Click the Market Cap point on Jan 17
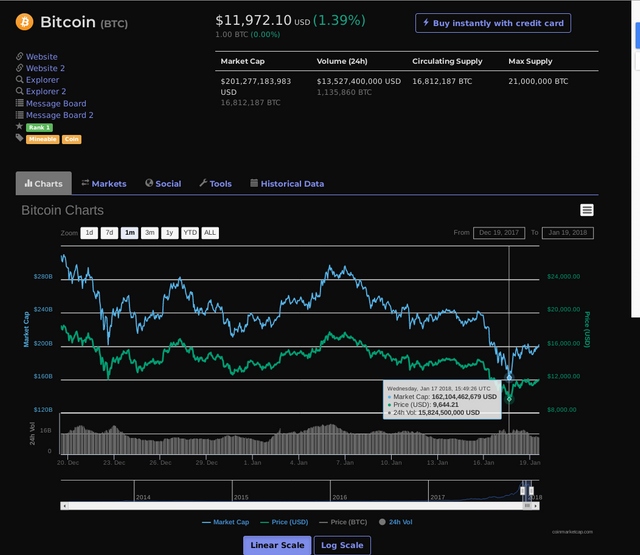640x555 pixels. (509, 377)
